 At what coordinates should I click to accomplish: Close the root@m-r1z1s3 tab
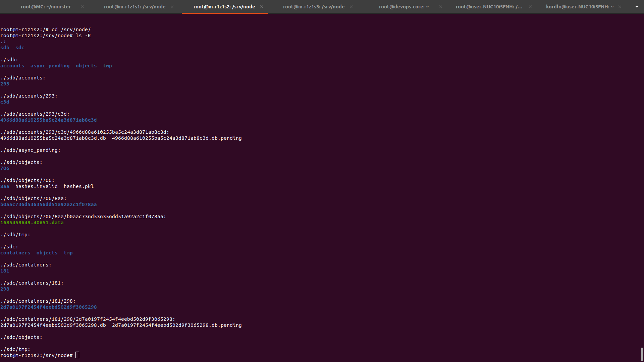point(351,7)
